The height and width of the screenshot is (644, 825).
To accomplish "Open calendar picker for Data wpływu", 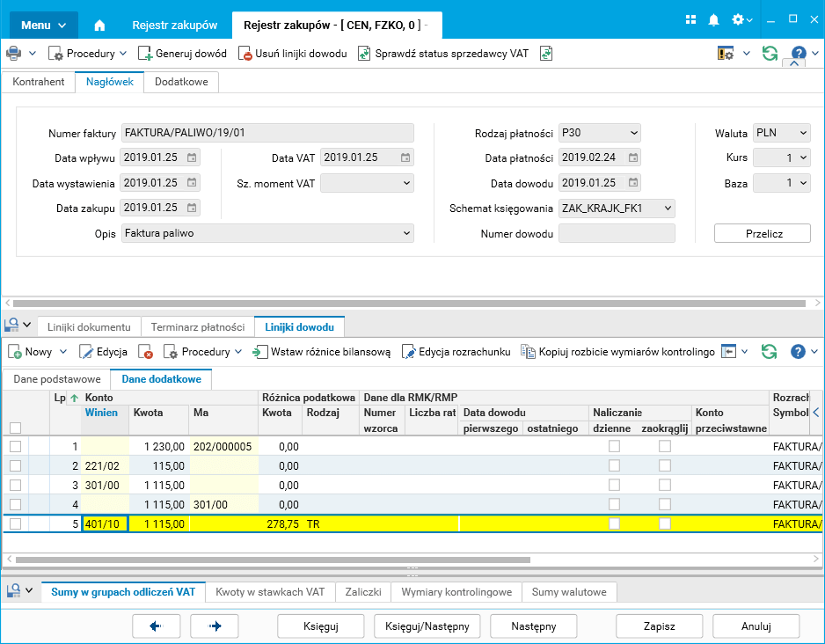I will (x=192, y=158).
